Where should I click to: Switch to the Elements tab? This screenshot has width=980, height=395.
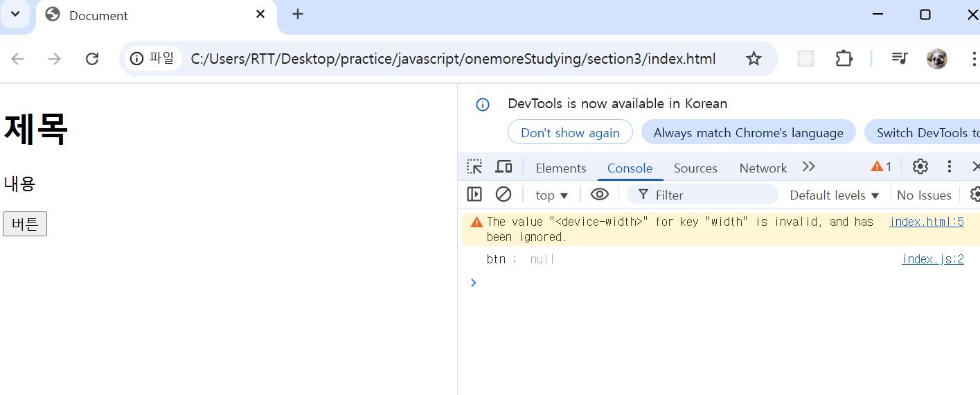(561, 168)
